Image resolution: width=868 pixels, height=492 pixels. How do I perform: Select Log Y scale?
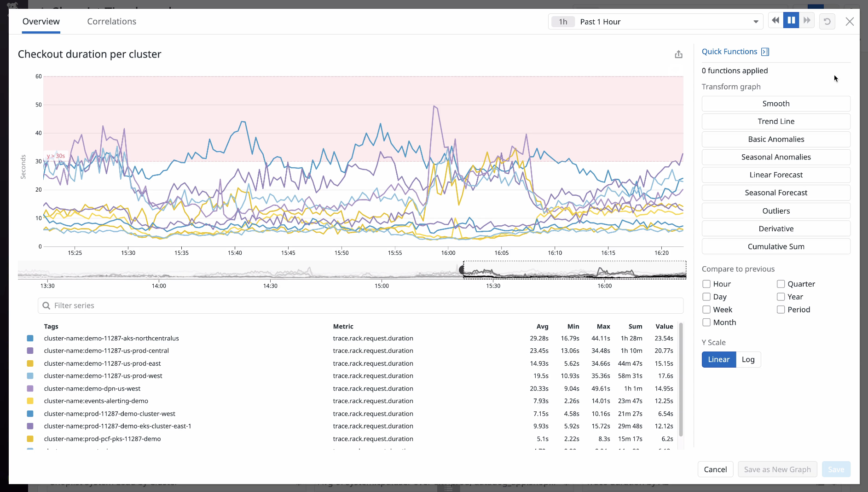tap(748, 360)
